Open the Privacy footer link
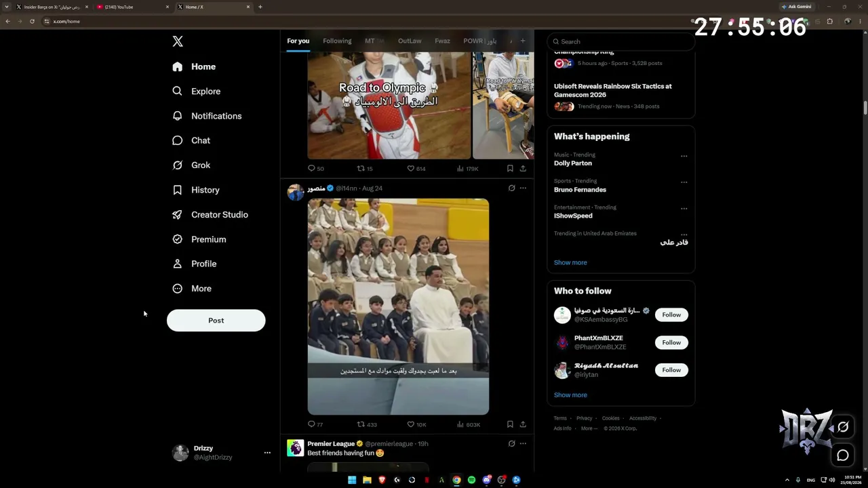The height and width of the screenshot is (488, 868). (584, 418)
